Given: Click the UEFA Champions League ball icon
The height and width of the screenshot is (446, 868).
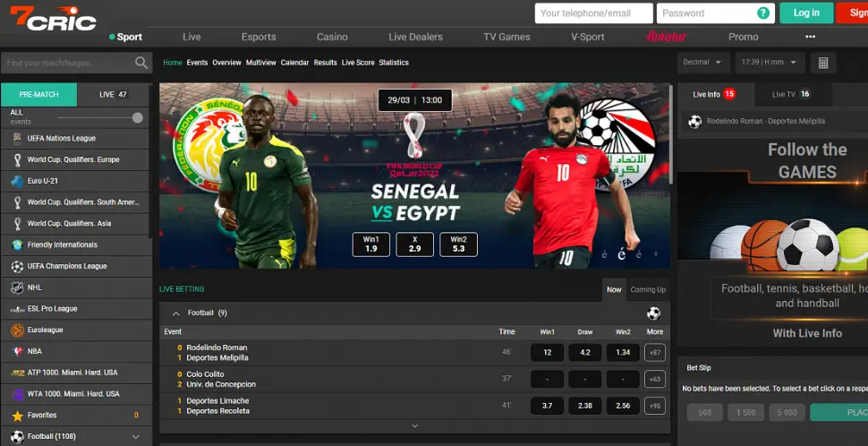Looking at the screenshot, I should (x=17, y=267).
